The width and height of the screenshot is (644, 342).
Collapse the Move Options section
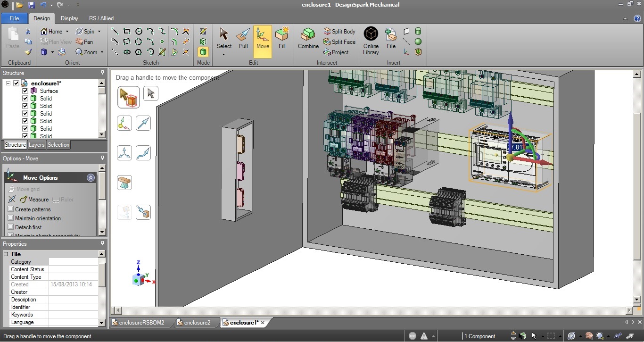[x=91, y=178]
